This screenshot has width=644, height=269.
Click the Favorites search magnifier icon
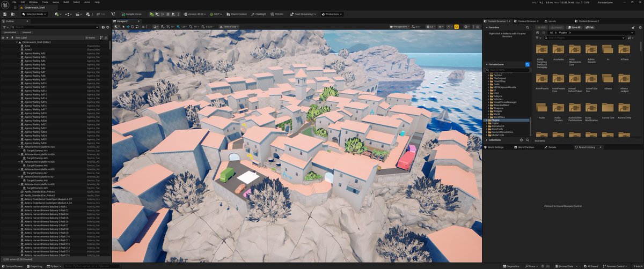point(527,27)
